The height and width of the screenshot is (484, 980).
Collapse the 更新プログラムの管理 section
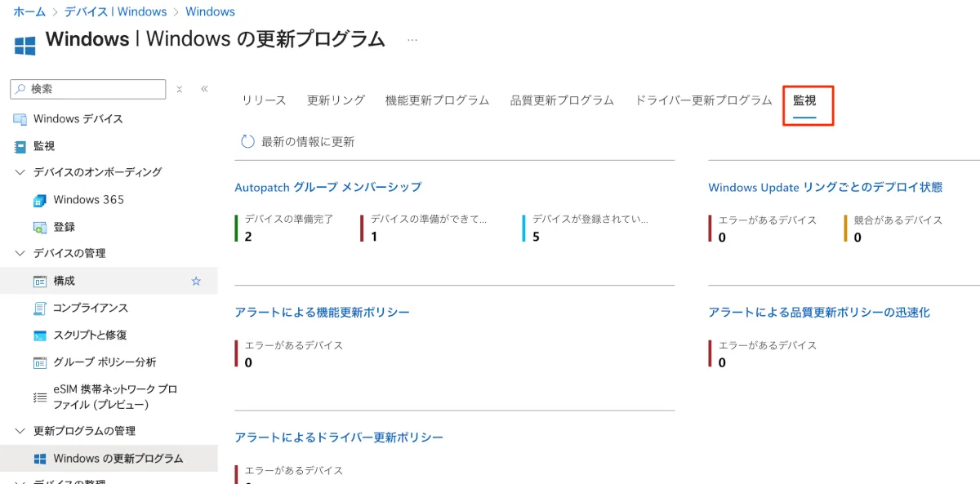point(20,430)
